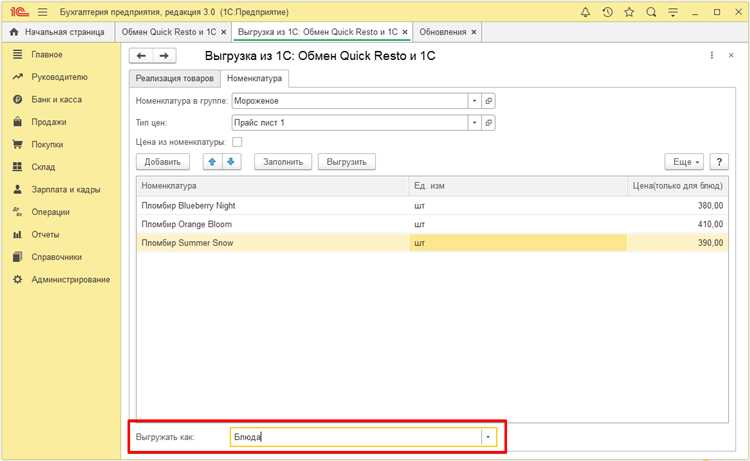Navigate back with the left arrow

[141, 56]
